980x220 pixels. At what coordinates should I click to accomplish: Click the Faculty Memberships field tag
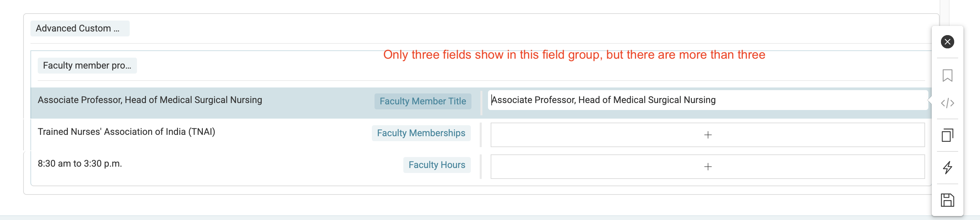coord(421,133)
